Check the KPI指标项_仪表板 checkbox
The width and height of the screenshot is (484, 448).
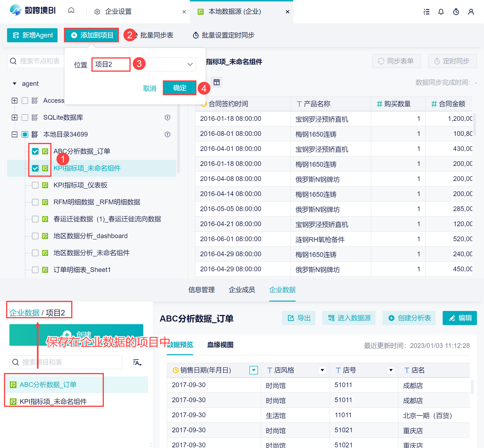click(x=35, y=185)
